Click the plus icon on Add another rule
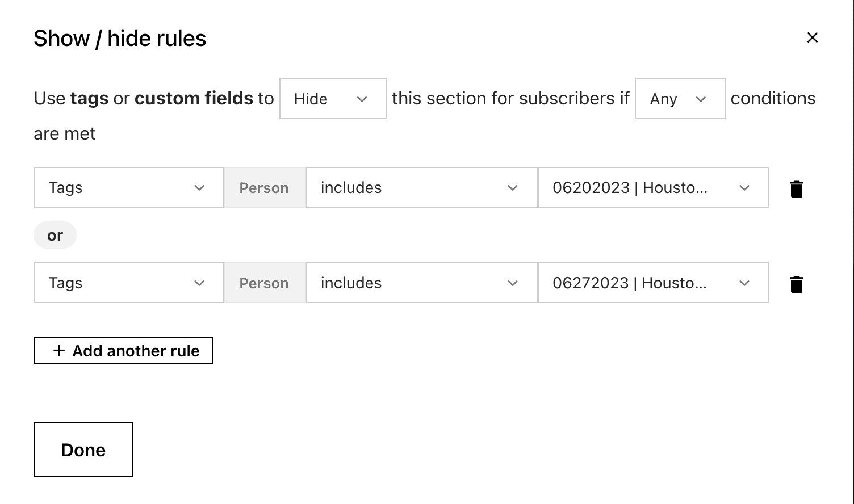This screenshot has width=854, height=504. (x=58, y=351)
